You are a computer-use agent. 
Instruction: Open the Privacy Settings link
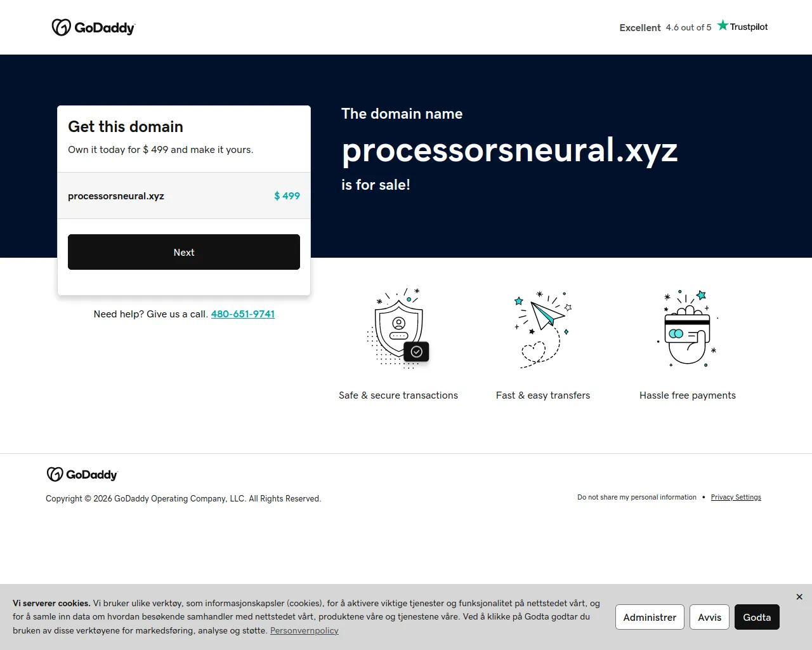(736, 497)
